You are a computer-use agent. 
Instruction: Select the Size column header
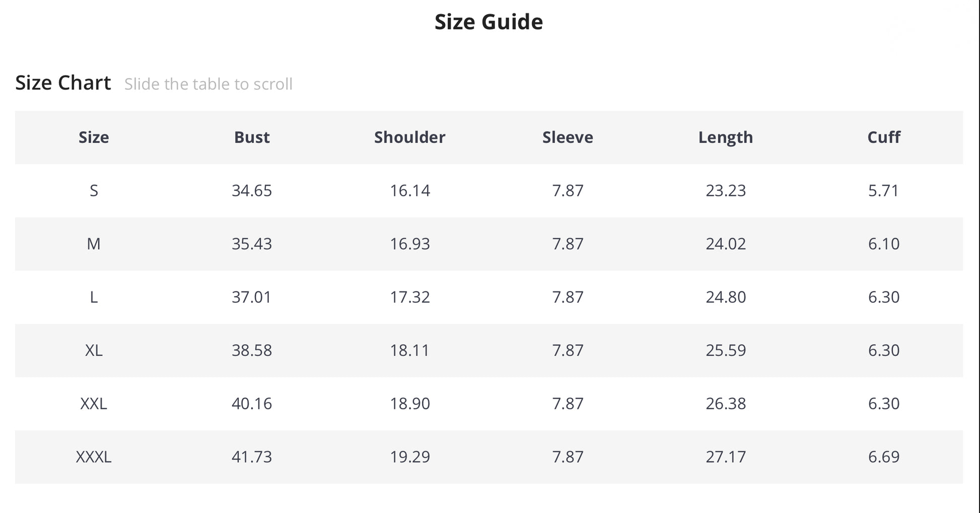[x=94, y=137]
